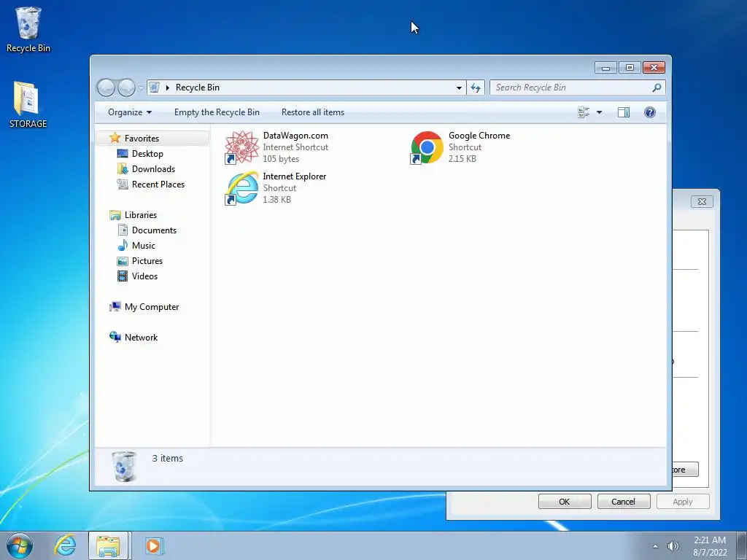Screen dimensions: 747x560
Task: Select the Libraries node
Action: [x=141, y=215]
